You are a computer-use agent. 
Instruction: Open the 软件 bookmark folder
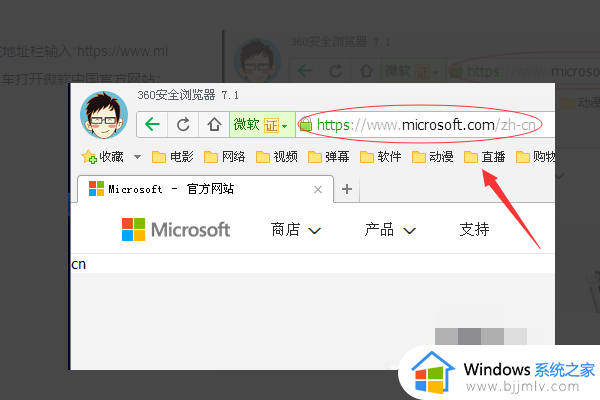[381, 157]
